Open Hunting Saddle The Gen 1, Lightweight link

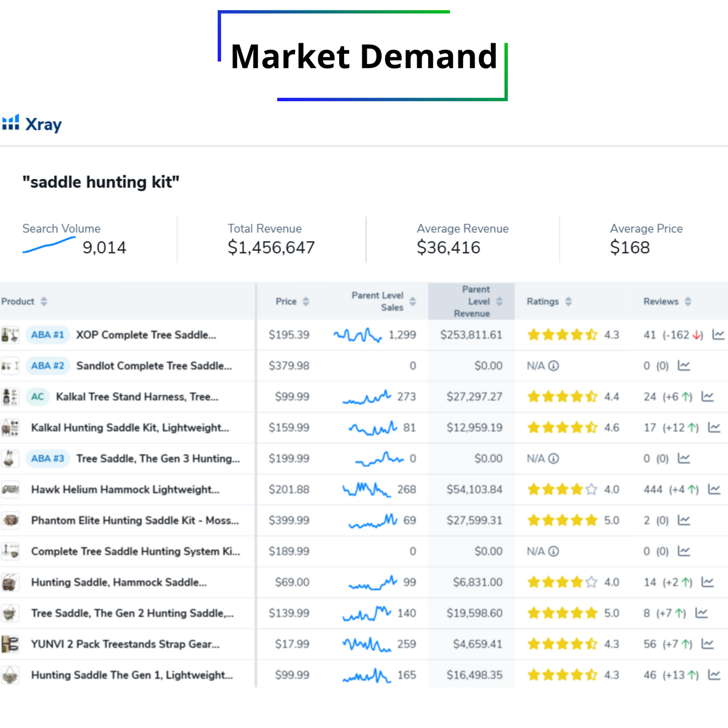tap(132, 675)
